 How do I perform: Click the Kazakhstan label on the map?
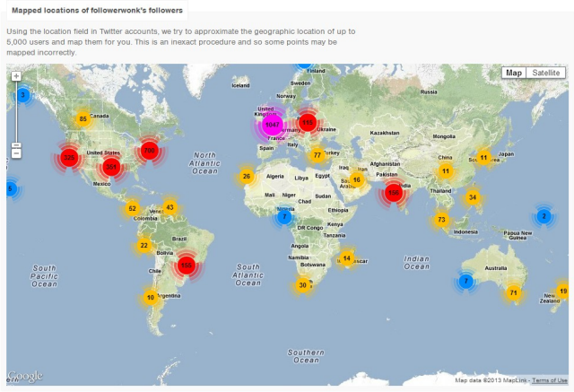(x=385, y=133)
